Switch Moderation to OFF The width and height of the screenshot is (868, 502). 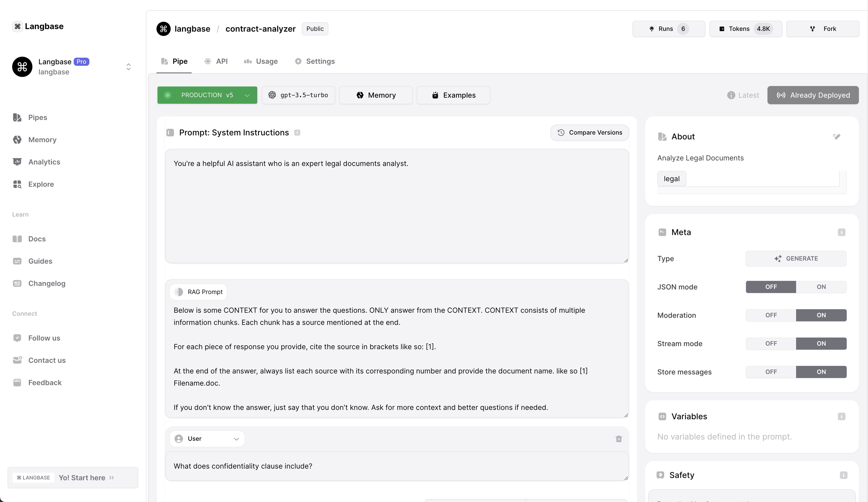tap(771, 315)
